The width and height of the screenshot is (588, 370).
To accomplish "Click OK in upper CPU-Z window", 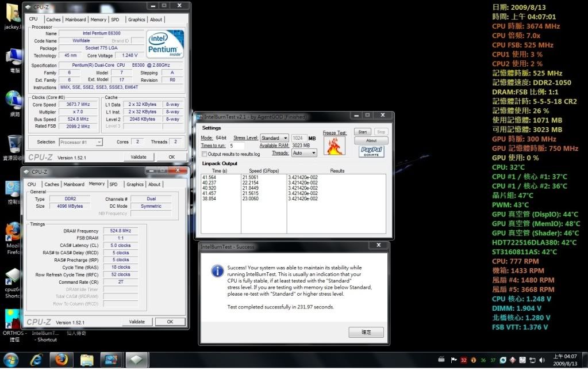I will click(x=172, y=157).
